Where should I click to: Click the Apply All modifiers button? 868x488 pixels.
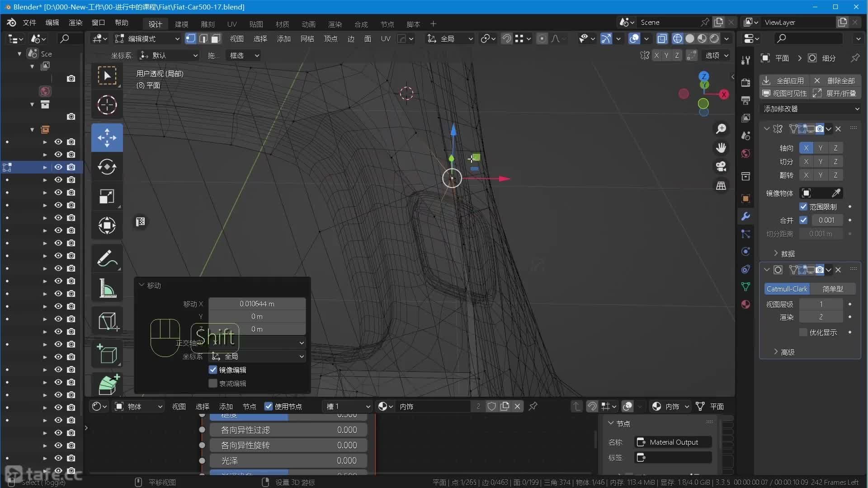click(x=784, y=80)
